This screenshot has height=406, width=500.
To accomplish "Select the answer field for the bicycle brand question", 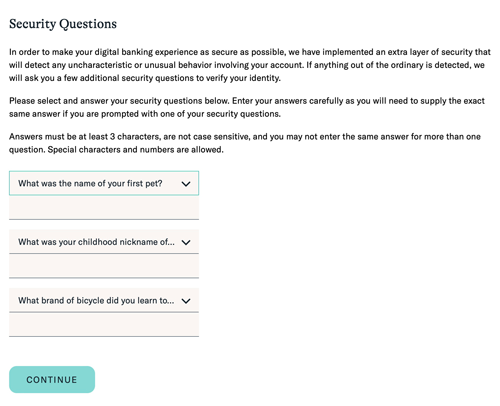I will 104,324.
